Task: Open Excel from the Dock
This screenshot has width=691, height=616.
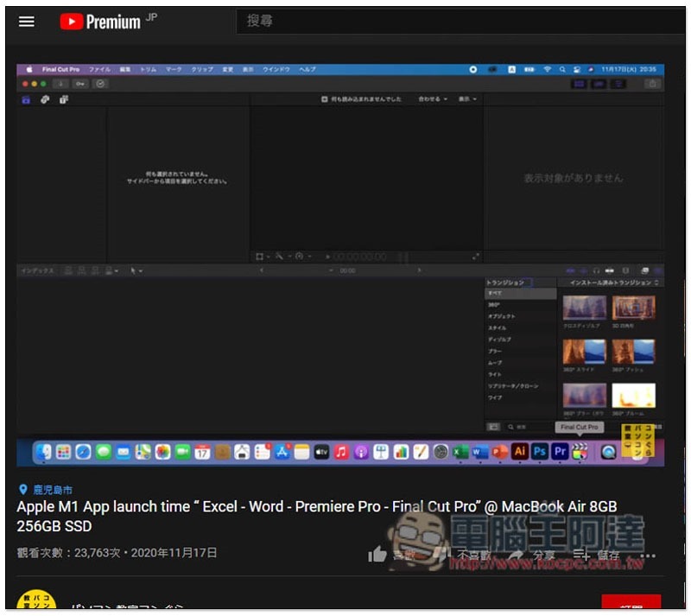Action: pyautogui.click(x=460, y=452)
